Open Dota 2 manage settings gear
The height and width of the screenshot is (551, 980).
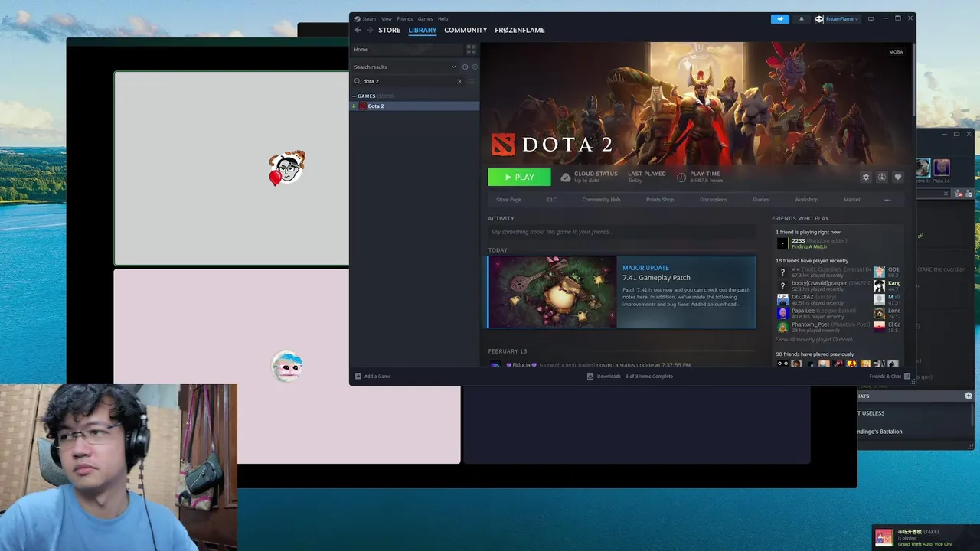pos(866,177)
